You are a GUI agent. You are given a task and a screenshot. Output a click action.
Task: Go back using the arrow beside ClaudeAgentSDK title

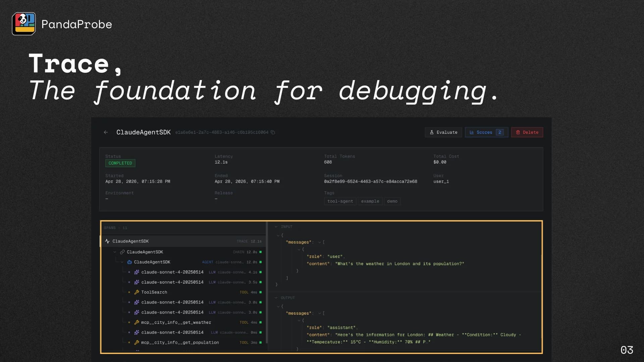pos(106,132)
